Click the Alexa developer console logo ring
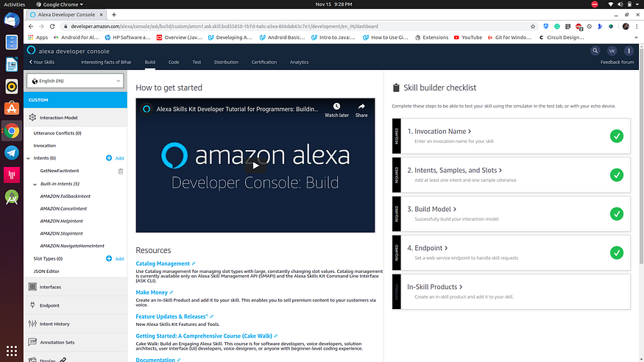Screen dimensions: 644x362 pos(31,51)
